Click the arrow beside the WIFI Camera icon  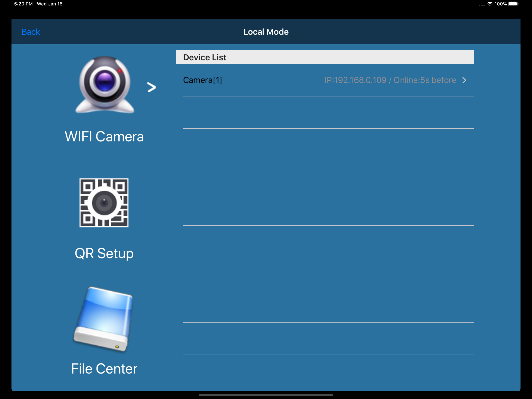[x=151, y=87]
